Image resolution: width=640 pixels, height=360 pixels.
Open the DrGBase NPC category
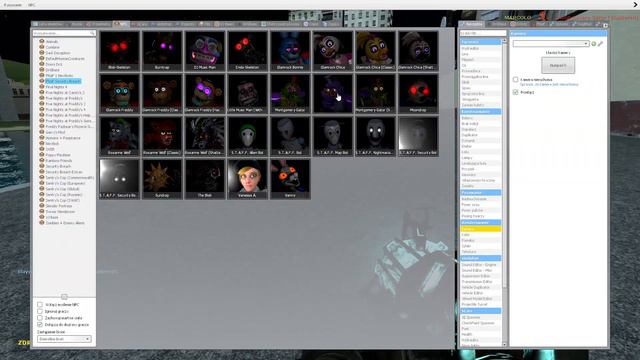tap(53, 70)
